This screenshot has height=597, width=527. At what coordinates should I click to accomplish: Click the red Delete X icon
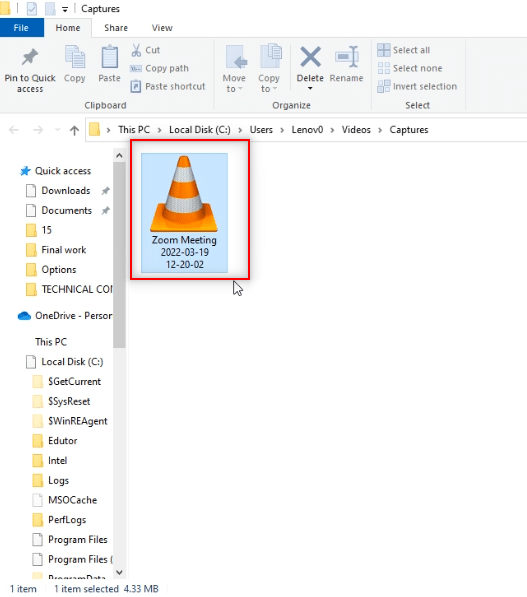coord(310,57)
